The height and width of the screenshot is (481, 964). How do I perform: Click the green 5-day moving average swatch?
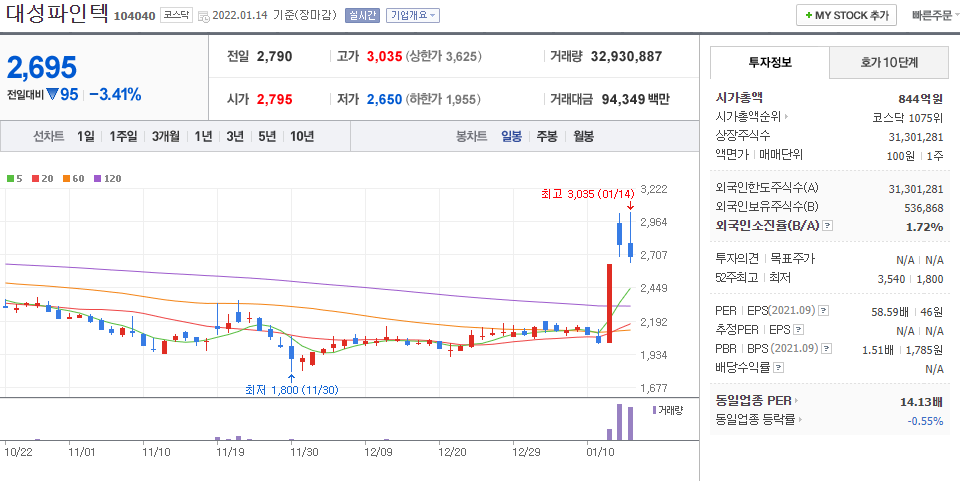[10, 179]
